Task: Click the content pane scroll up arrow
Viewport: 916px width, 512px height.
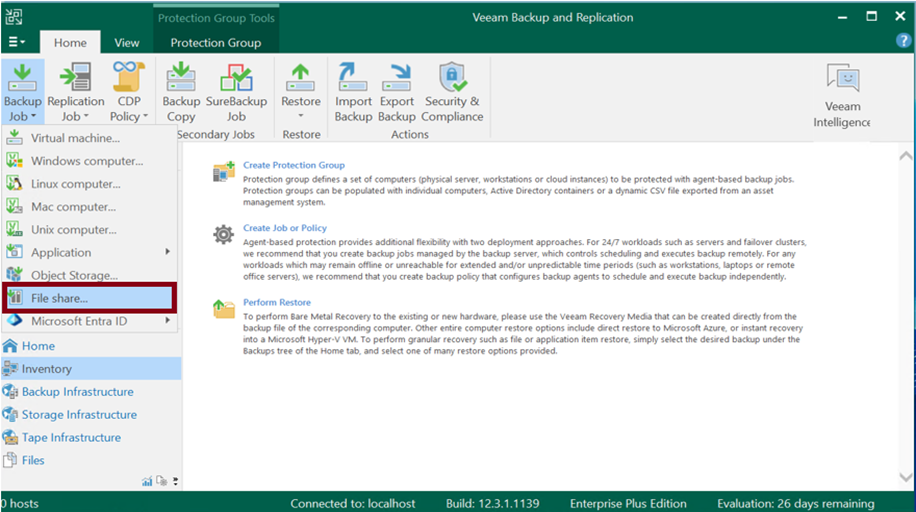Action: click(905, 156)
